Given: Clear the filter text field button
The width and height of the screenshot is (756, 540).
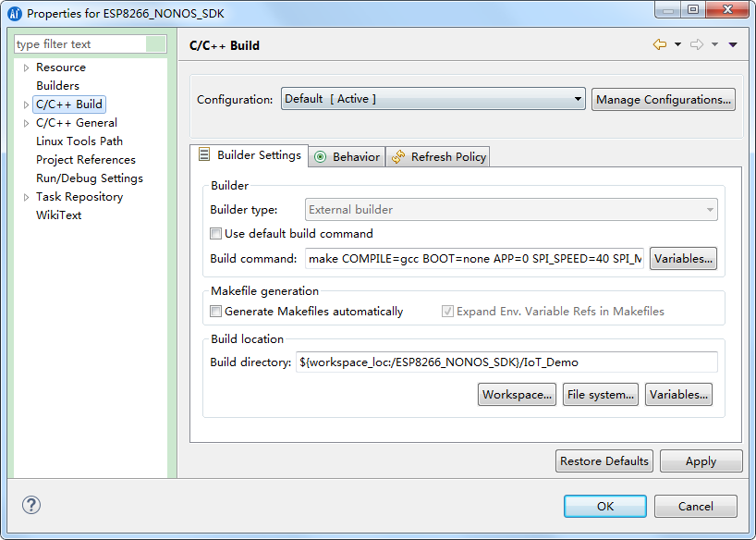Looking at the screenshot, I should click(x=156, y=43).
